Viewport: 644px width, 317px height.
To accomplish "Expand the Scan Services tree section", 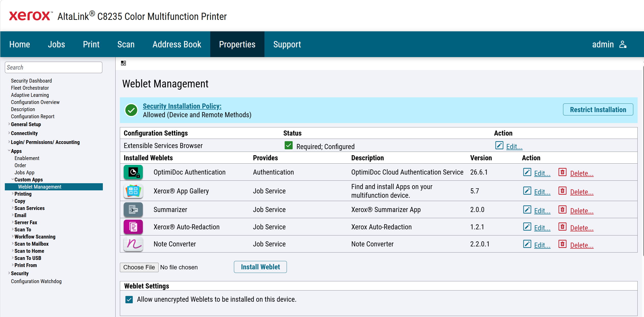I will pos(13,208).
